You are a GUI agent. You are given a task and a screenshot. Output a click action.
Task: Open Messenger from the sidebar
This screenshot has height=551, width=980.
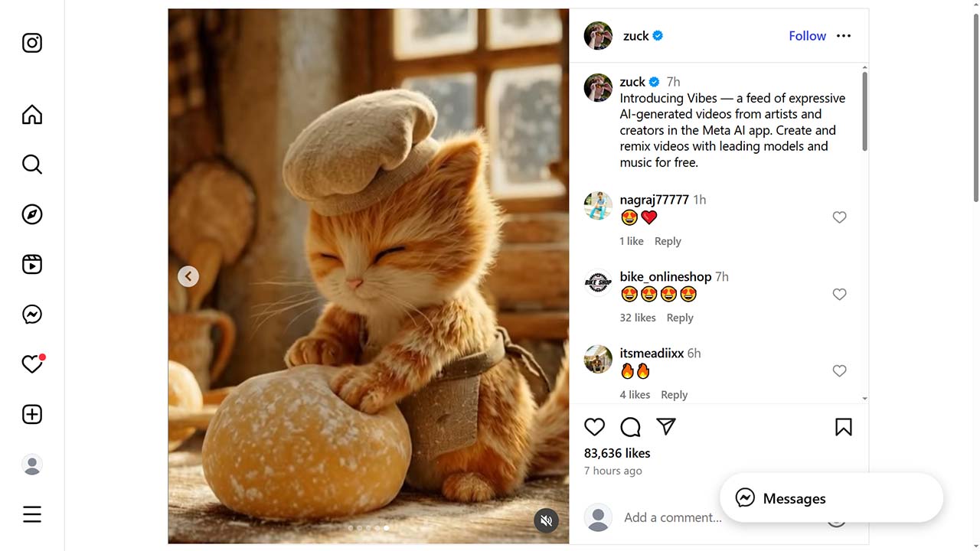point(32,315)
